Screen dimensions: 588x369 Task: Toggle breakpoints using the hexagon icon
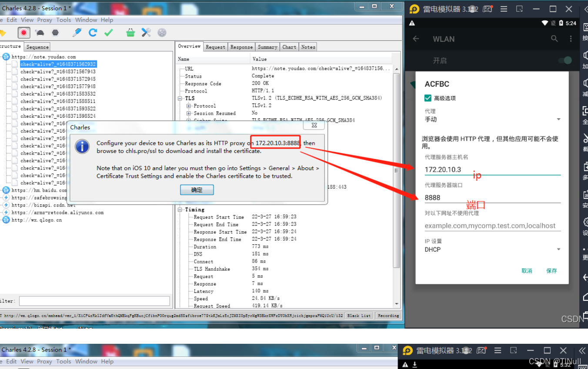pos(55,33)
